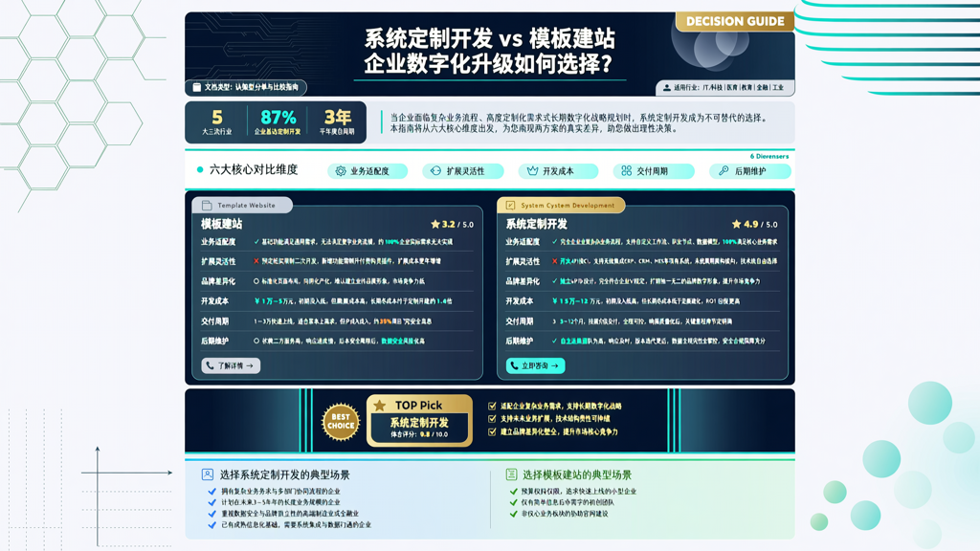The image size is (980, 551).
Task: Click the 选择模板建站的典型场景 heading
Action: click(x=577, y=474)
